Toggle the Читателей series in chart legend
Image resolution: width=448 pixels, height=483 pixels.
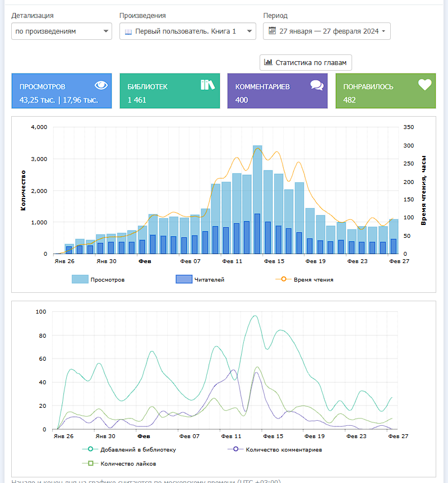point(200,279)
